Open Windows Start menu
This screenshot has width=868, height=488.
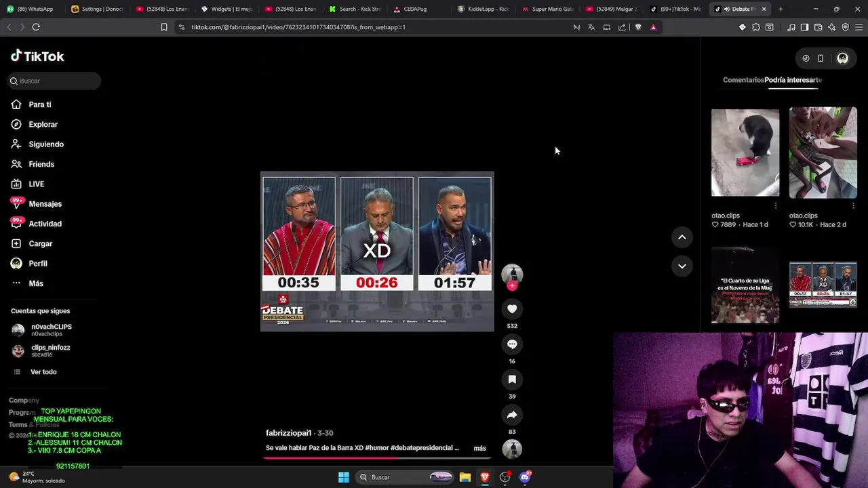point(344,477)
